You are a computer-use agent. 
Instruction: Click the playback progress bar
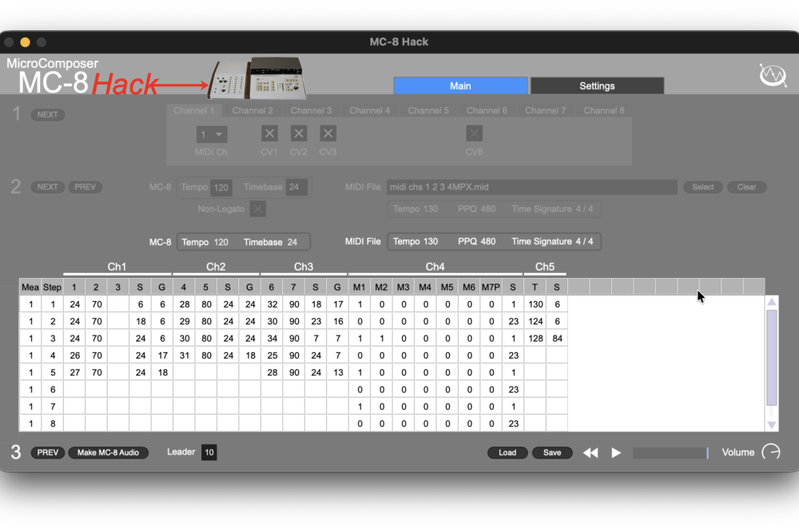(670, 452)
